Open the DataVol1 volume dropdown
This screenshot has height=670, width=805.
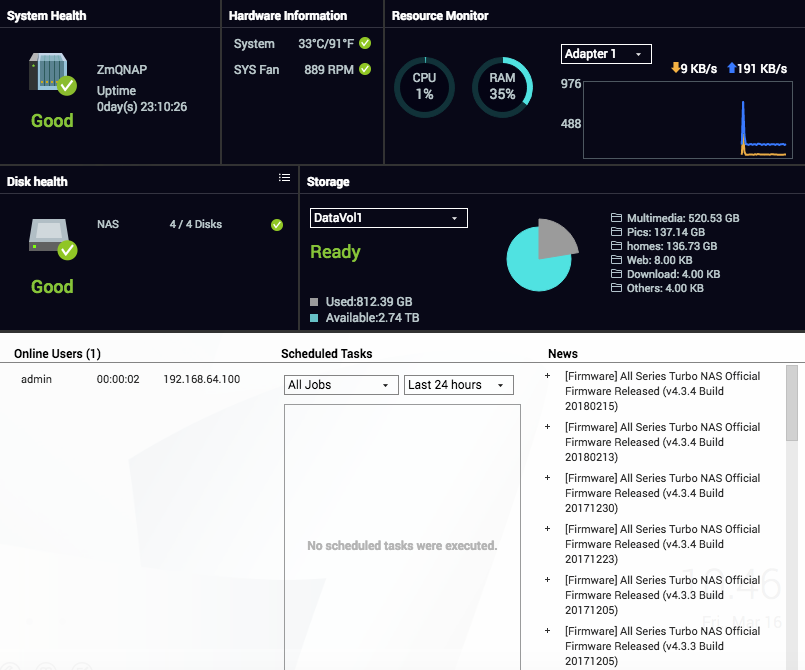389,218
